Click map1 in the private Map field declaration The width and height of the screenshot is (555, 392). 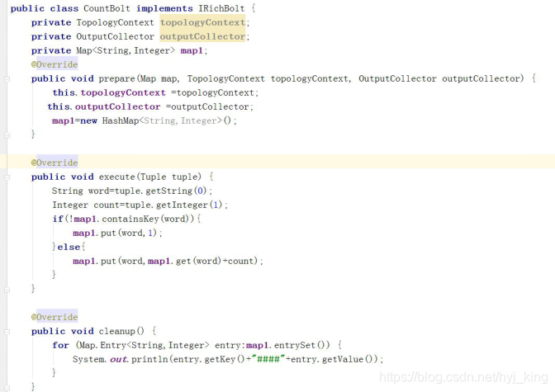click(x=192, y=50)
